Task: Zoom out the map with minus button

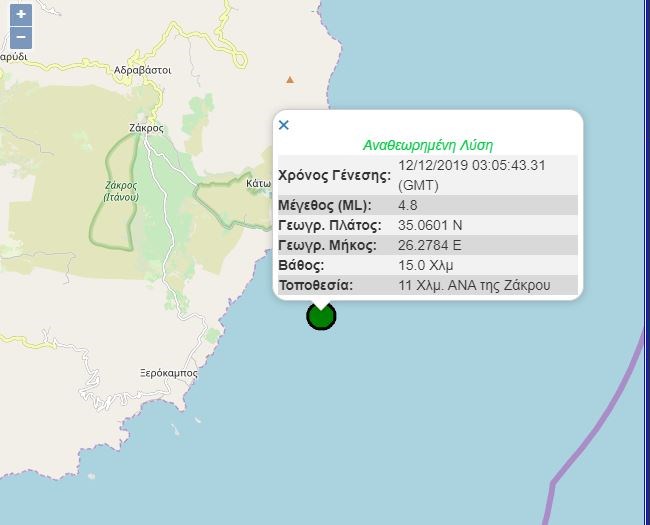Action: click(x=21, y=37)
